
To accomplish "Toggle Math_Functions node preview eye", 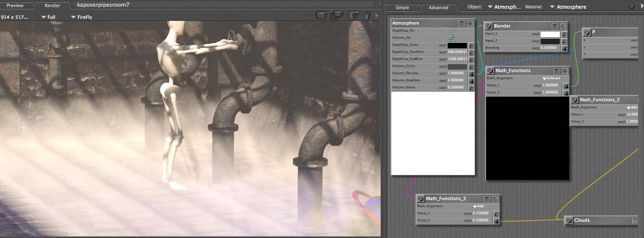I will (x=564, y=71).
